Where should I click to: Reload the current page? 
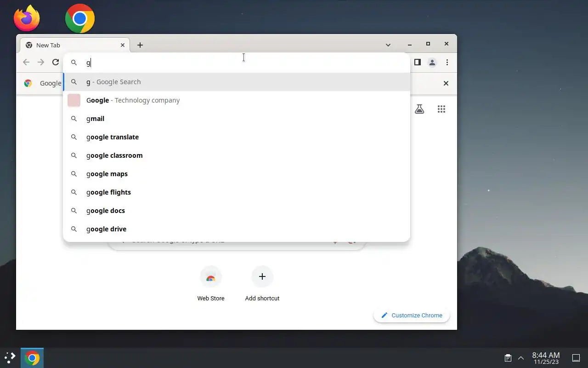pos(56,62)
